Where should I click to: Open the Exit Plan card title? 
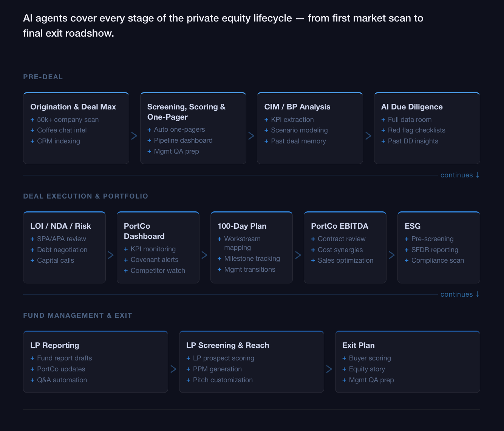point(358,345)
